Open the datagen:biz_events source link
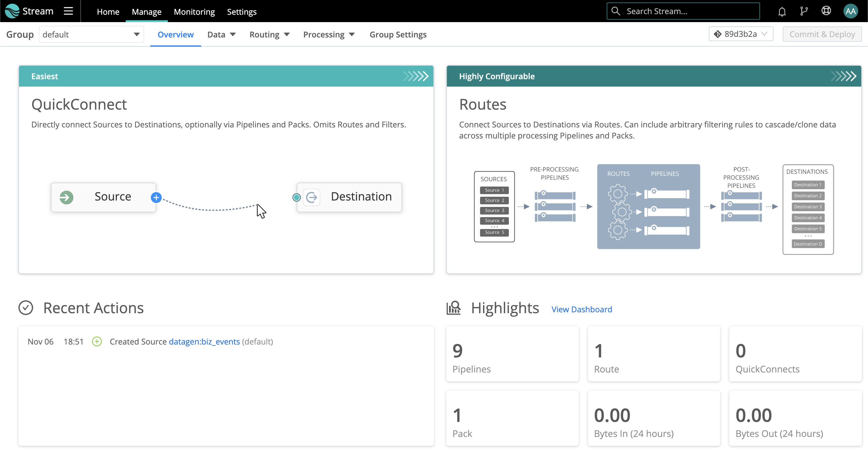Screen dimensions: 868x452 [x=204, y=341]
